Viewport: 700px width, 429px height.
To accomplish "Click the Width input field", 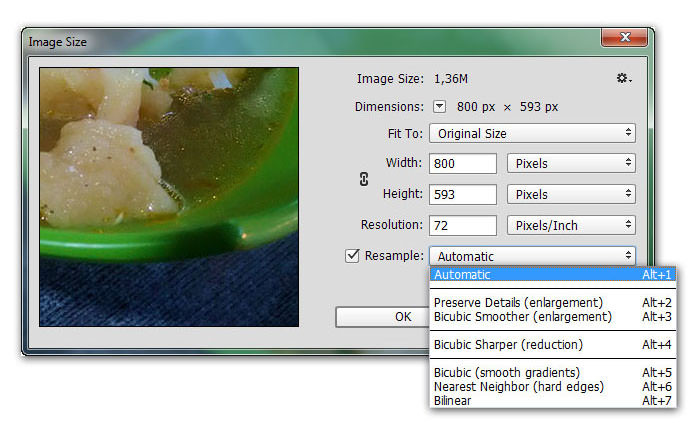I will [x=463, y=163].
